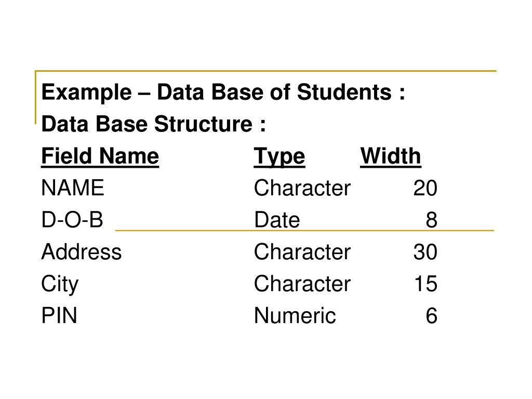Click the underlined 'Type' column header
This screenshot has height=399, width=532.
pos(280,157)
